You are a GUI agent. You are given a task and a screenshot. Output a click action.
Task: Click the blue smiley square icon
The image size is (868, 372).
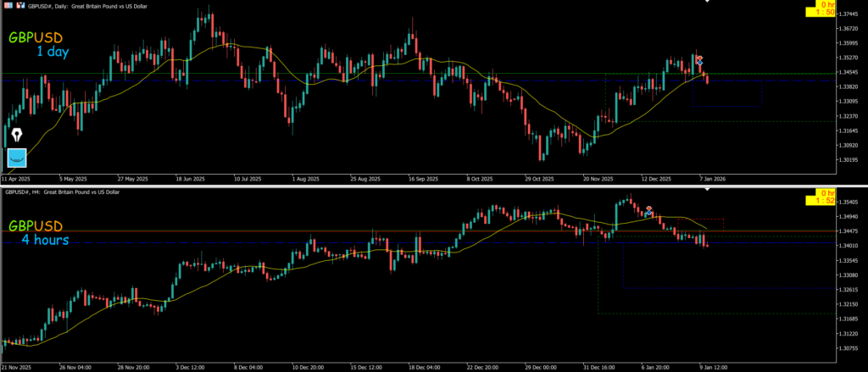point(17,158)
